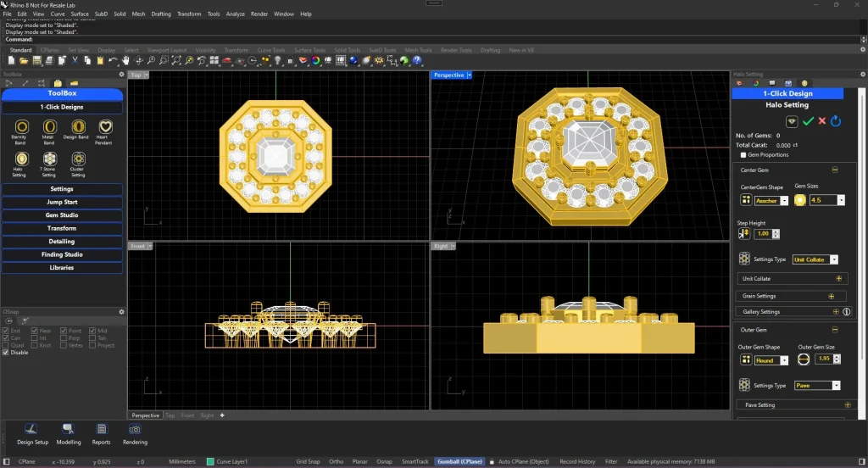This screenshot has height=468, width=868.
Task: Click the New file icon
Action: click(x=11, y=60)
